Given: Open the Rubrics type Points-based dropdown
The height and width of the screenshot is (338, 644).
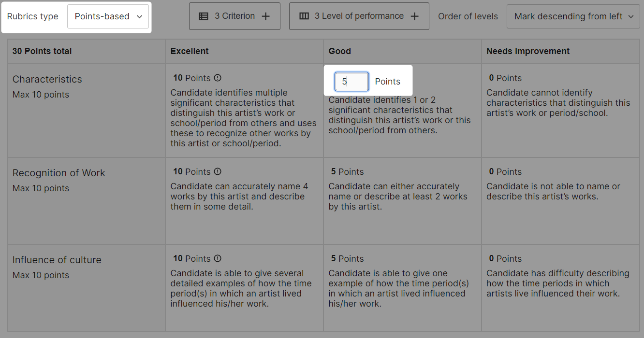Looking at the screenshot, I should 108,16.
